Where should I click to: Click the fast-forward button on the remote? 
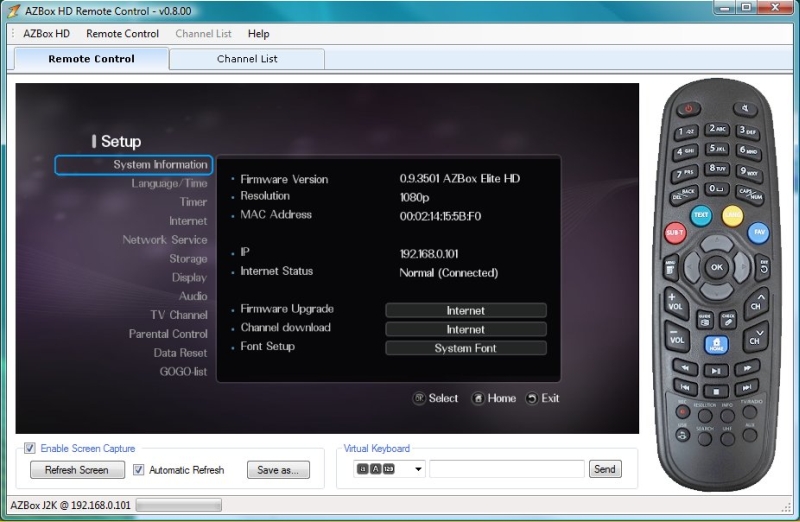point(747,367)
